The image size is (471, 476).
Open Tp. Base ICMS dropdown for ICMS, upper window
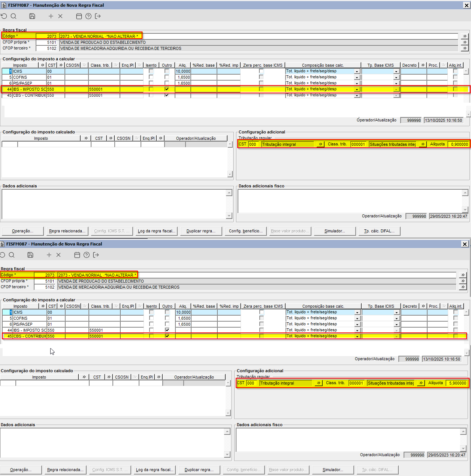pyautogui.click(x=396, y=71)
